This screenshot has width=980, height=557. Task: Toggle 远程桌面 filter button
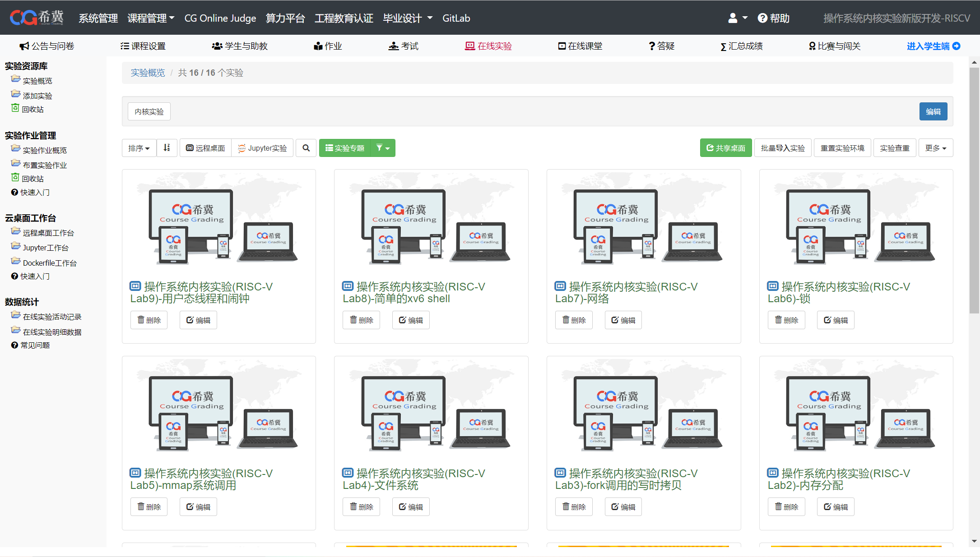click(x=205, y=148)
